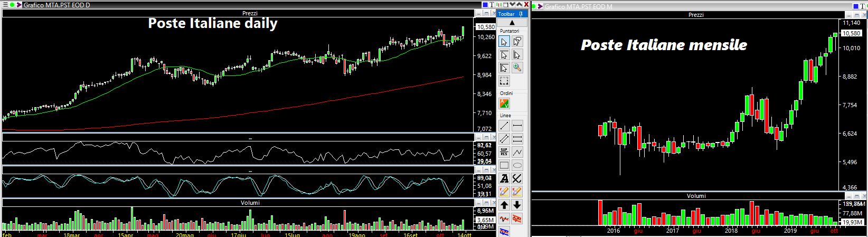This screenshot has height=237, width=868.
Task: Click the 'Ordini' section label in Toolbar
Action: (507, 93)
